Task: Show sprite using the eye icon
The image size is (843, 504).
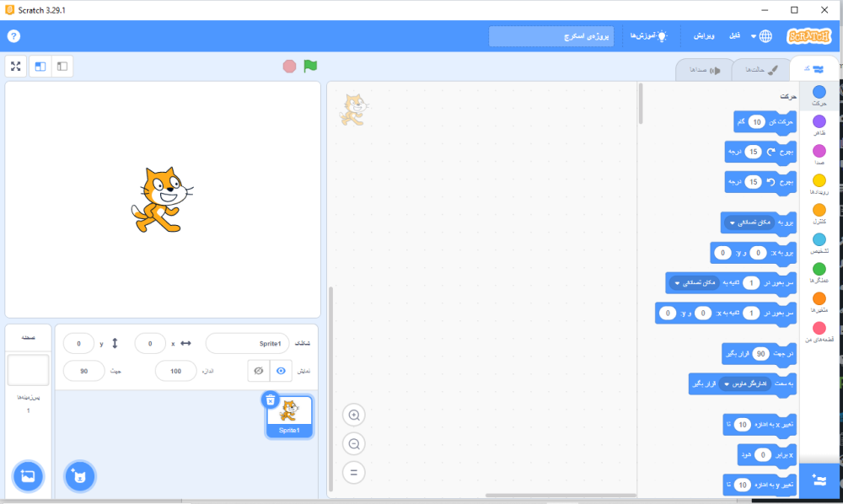Action: [x=282, y=371]
